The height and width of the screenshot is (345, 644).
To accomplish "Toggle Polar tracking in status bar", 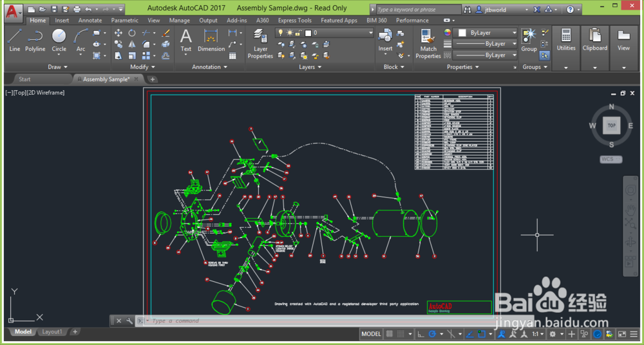I will click(432, 334).
